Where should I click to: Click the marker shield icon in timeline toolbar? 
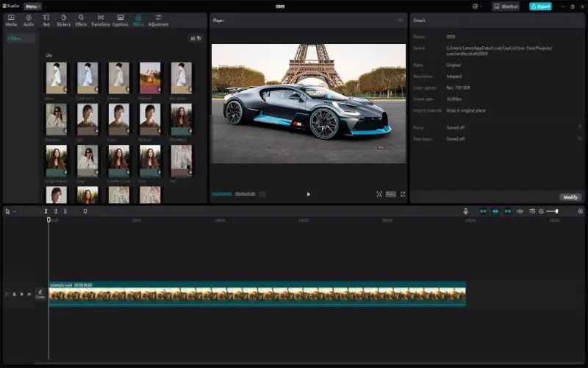click(x=85, y=211)
